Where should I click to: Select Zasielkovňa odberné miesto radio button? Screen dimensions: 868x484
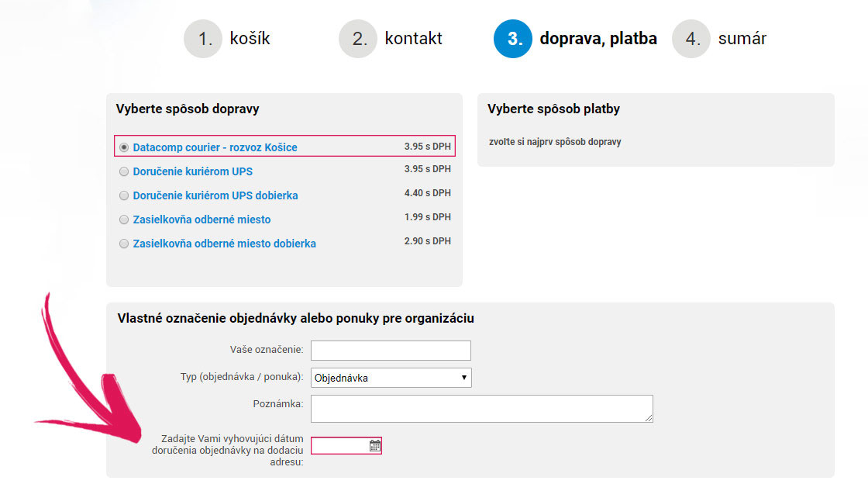pyautogui.click(x=124, y=220)
